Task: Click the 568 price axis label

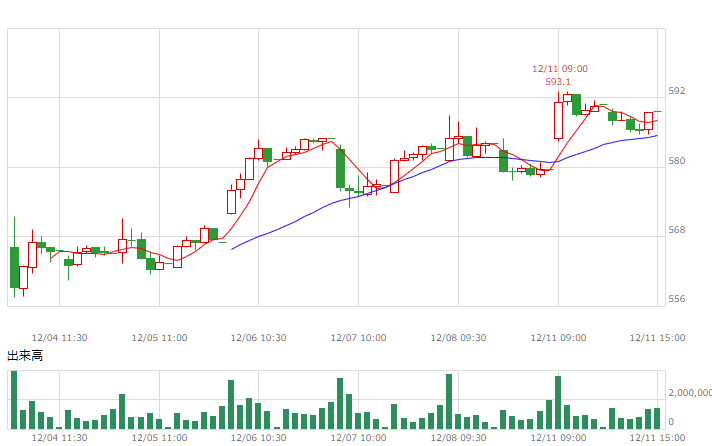Action: tap(677, 230)
